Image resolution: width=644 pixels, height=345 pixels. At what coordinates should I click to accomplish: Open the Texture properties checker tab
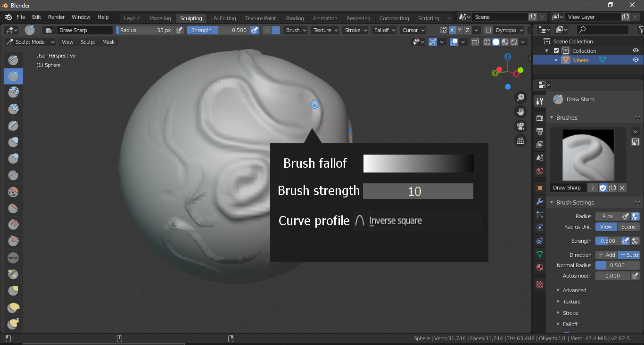540,284
